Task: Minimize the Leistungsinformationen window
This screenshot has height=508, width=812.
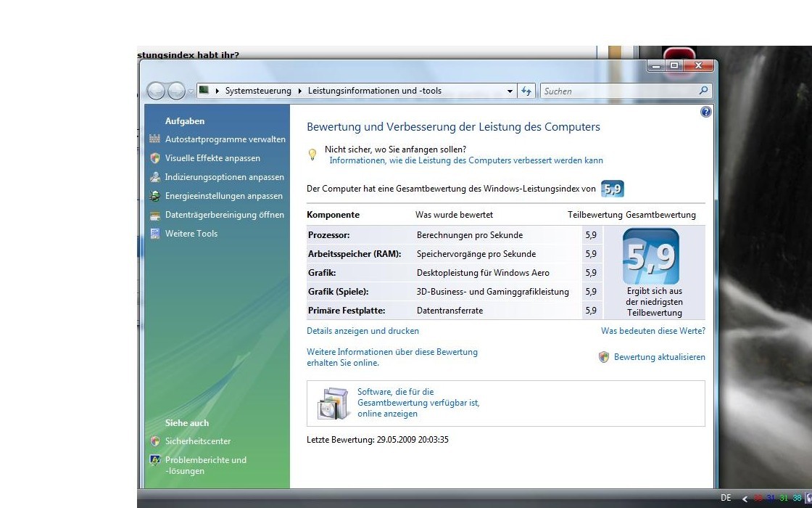Action: click(656, 66)
